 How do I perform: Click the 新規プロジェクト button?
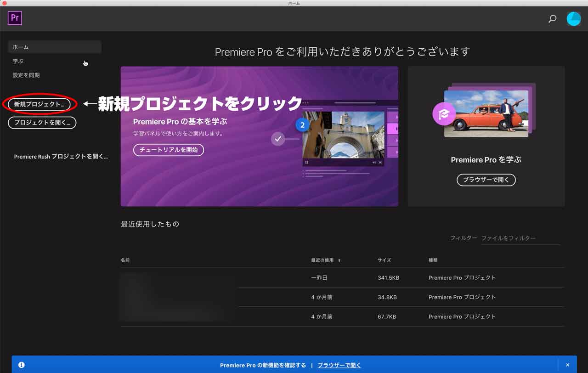point(39,104)
